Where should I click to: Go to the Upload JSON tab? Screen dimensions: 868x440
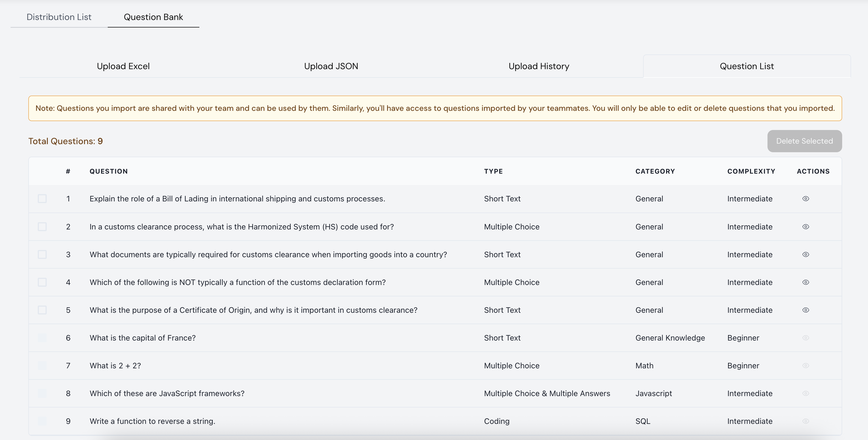[x=330, y=66]
